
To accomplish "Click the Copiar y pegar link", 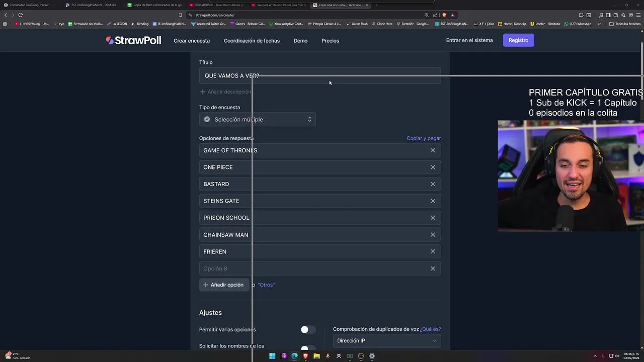I will (424, 138).
